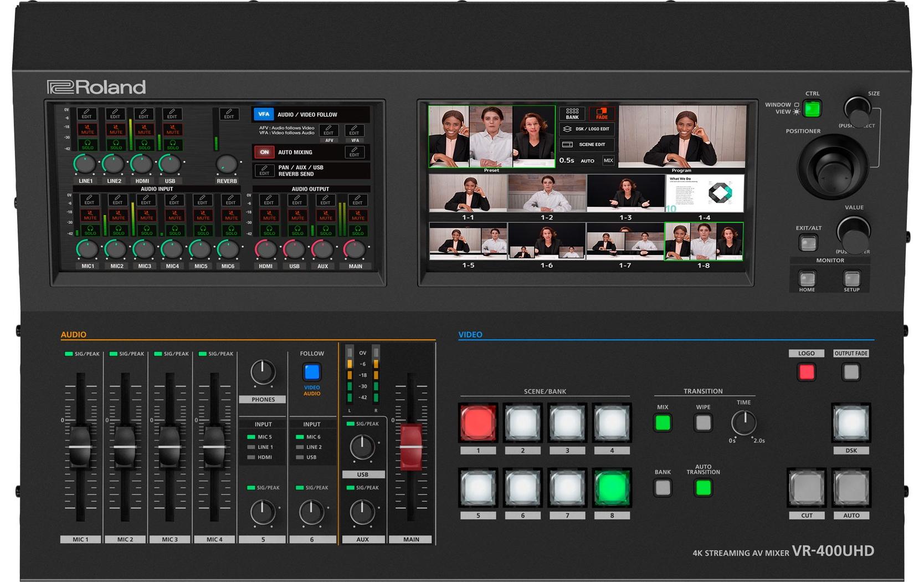Push the SETUP monitor button

click(x=851, y=278)
